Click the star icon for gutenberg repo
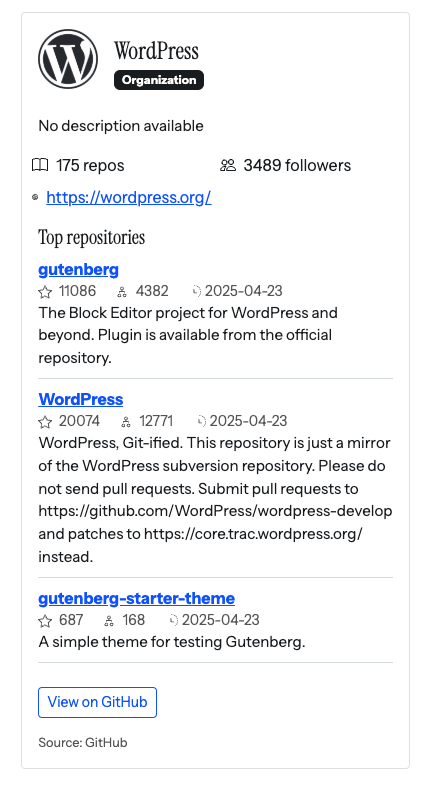Image resolution: width=432 pixels, height=787 pixels. pos(45,292)
